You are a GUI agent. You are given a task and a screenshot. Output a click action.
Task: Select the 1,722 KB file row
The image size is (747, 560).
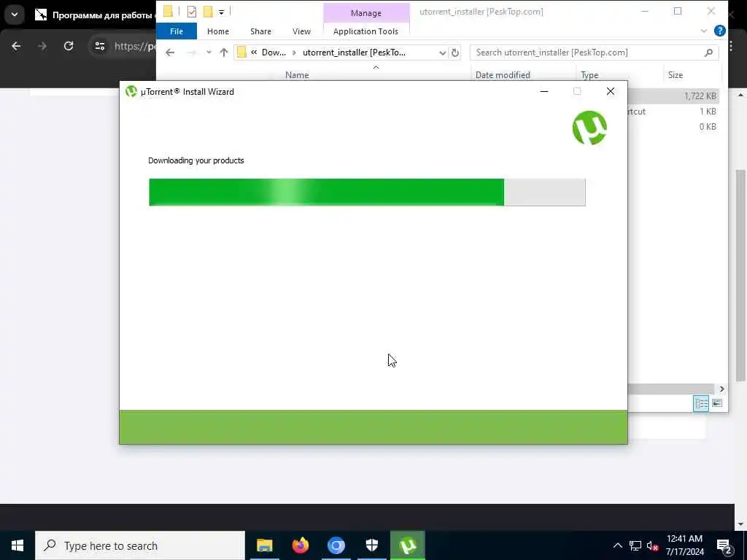(673, 96)
